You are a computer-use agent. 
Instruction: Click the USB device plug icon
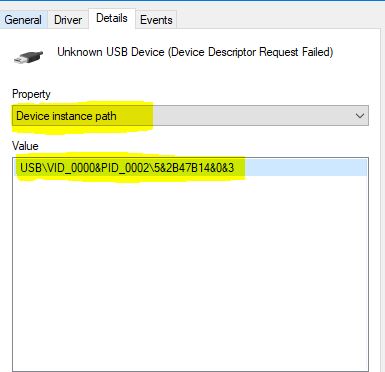tap(29, 56)
